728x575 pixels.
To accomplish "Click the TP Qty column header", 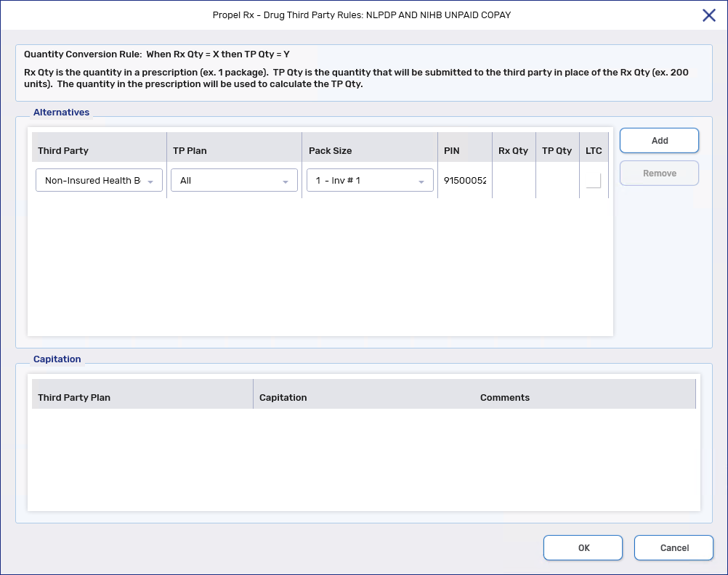I will pyautogui.click(x=557, y=151).
